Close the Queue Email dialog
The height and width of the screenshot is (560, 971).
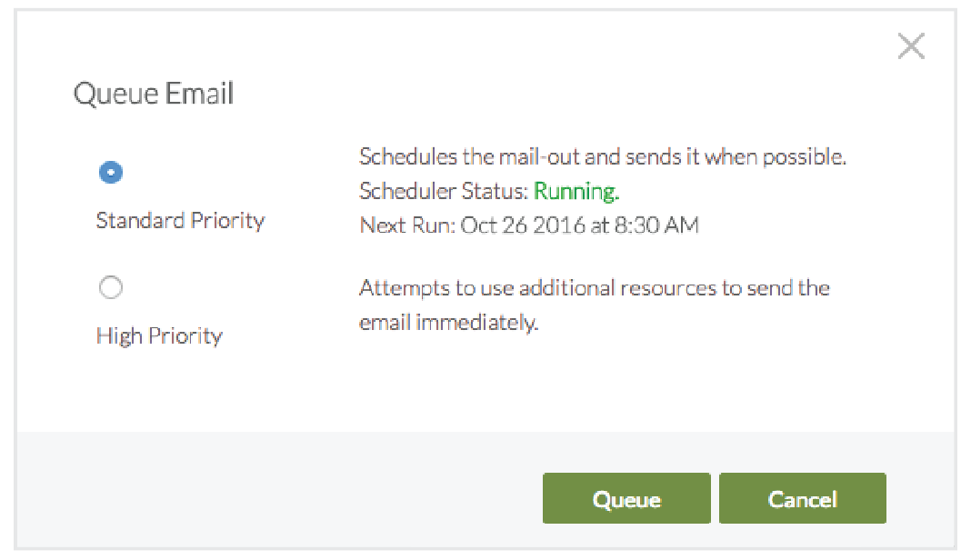(910, 46)
